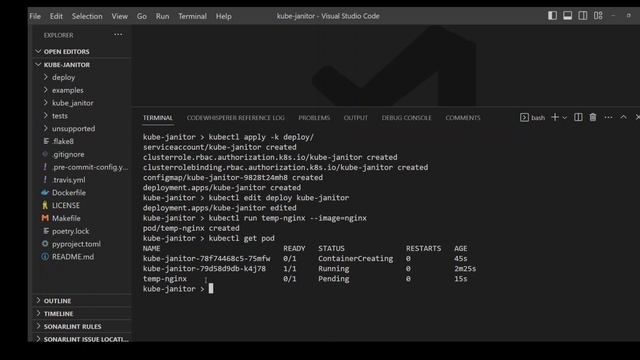640x360 pixels.
Task: Open the Help menu
Action: 223,16
